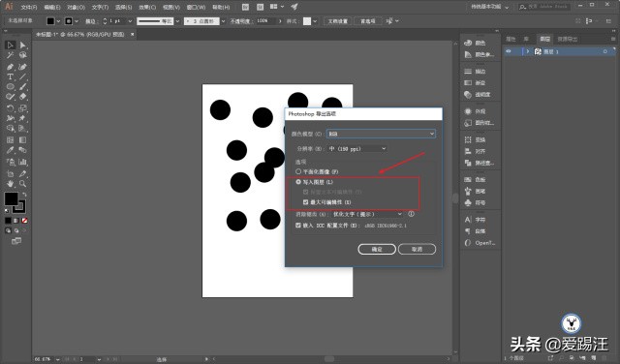Select the Type tool

click(x=11, y=76)
